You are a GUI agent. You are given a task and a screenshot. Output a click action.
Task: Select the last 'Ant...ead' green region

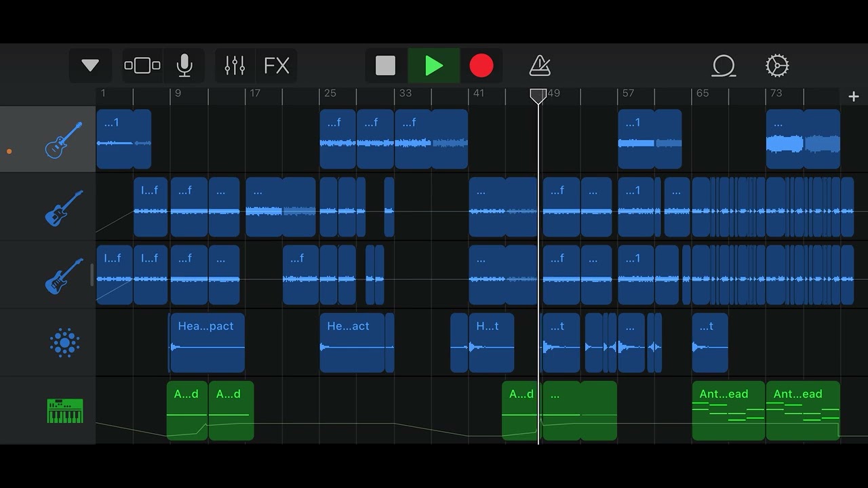point(803,411)
